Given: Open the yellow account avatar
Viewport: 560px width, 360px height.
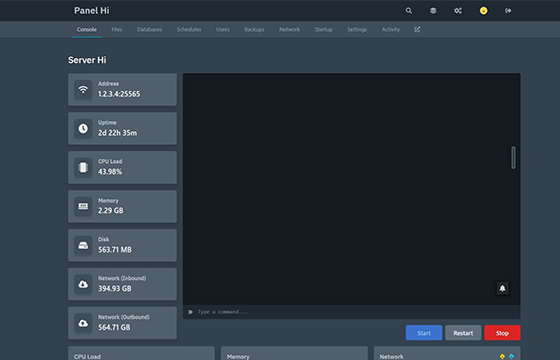Looking at the screenshot, I should [x=483, y=11].
